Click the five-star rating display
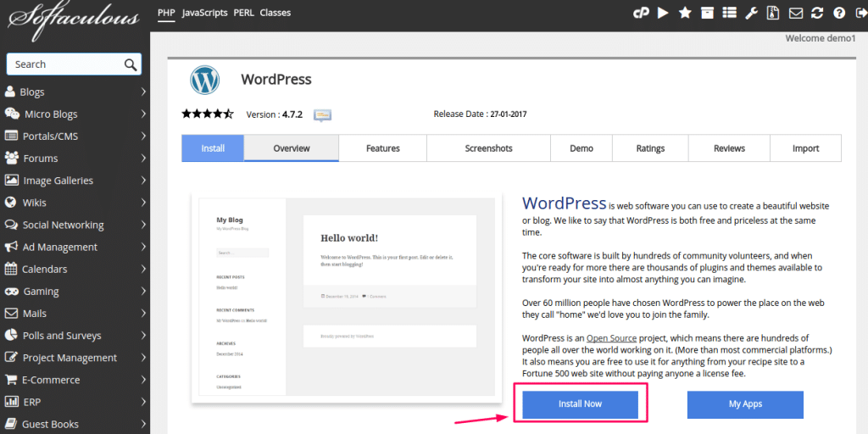 pos(208,114)
